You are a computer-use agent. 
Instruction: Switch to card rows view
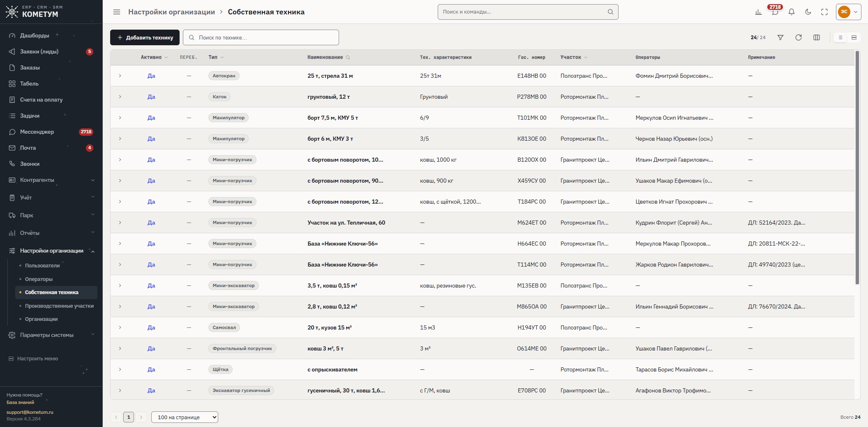coord(854,37)
